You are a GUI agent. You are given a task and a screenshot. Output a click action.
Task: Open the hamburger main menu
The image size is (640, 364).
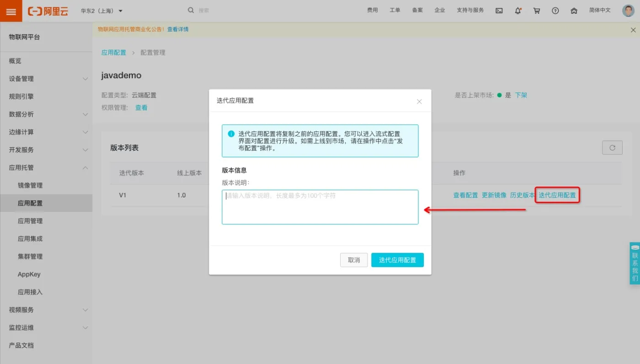(11, 11)
